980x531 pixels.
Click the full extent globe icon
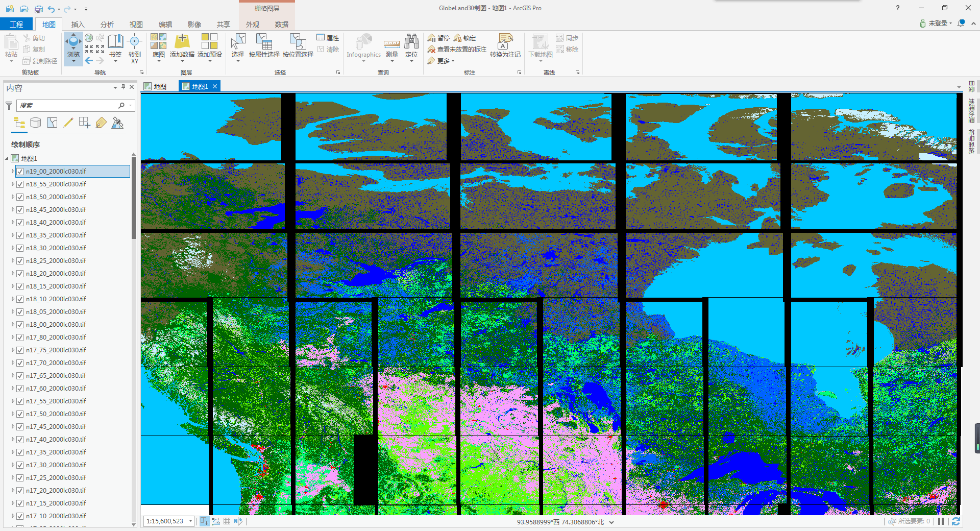89,38
